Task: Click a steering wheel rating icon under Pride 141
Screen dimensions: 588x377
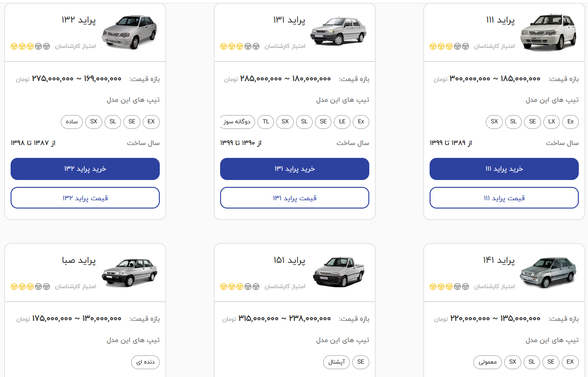Action: click(441, 286)
